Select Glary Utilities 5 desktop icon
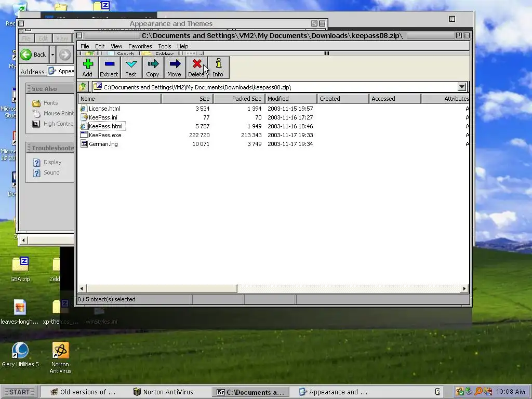Screen dimensions: 532x399 point(20,354)
